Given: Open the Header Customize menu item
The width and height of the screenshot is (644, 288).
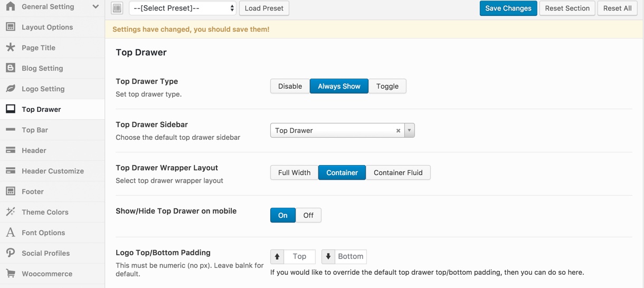Looking at the screenshot, I should [x=52, y=171].
